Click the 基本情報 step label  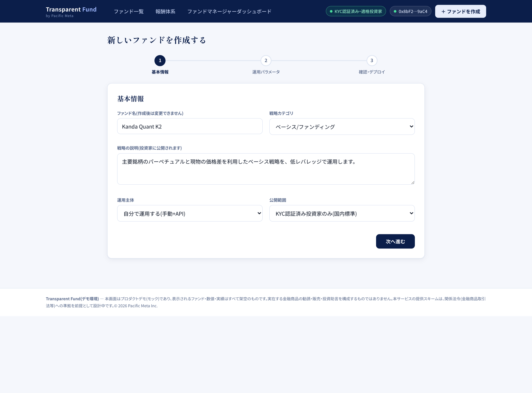[x=160, y=72]
